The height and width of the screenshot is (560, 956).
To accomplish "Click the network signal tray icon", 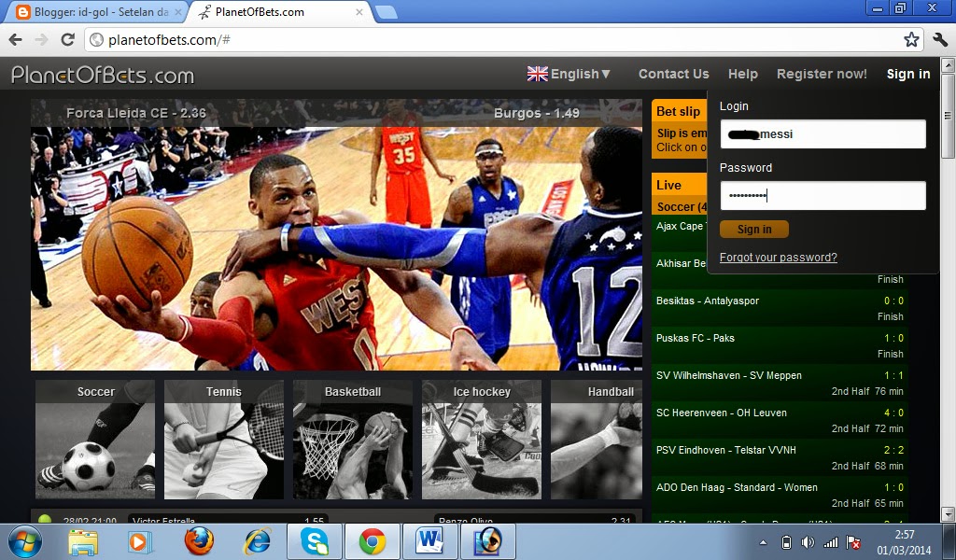I will pos(830,541).
